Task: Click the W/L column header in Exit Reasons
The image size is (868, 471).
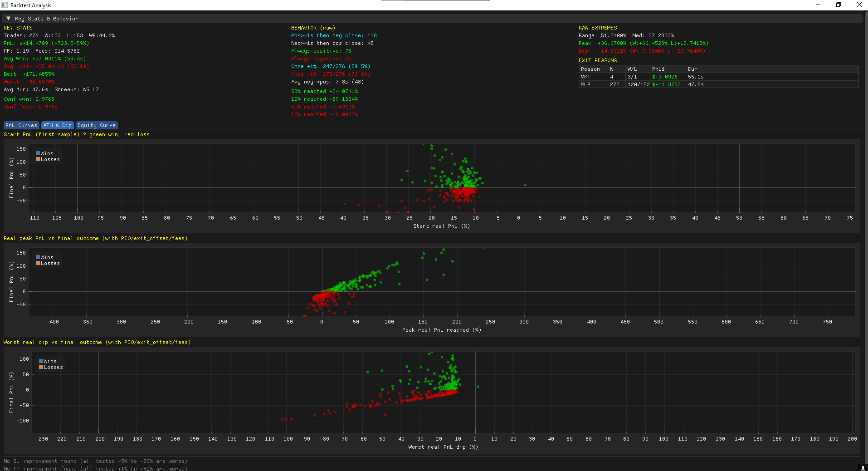Action: coord(632,69)
